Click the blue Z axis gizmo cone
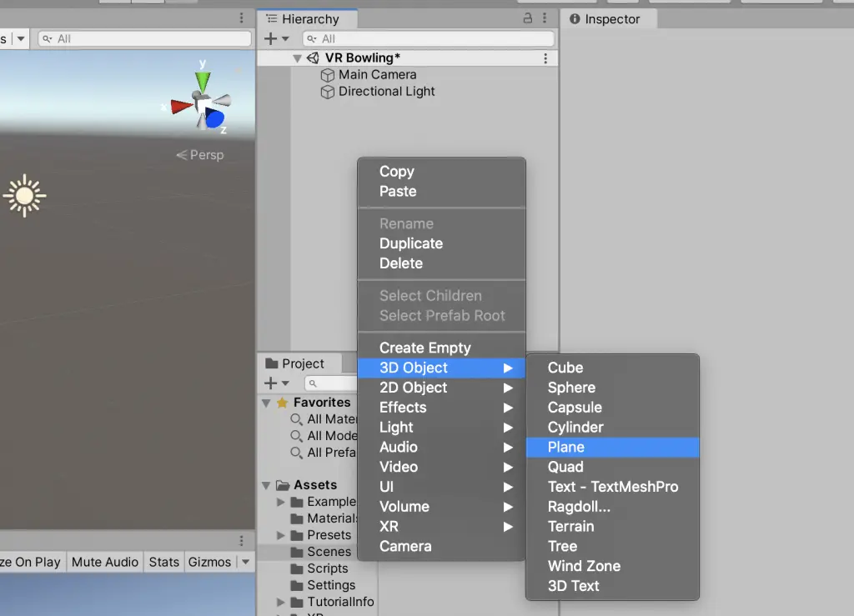854x616 pixels. pyautogui.click(x=214, y=119)
